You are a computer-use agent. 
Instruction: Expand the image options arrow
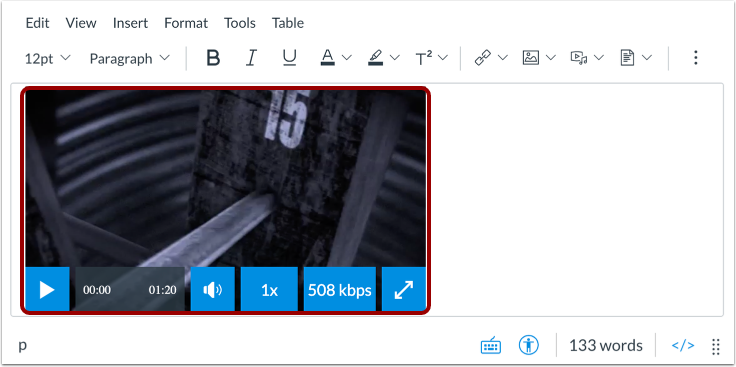[x=551, y=58]
